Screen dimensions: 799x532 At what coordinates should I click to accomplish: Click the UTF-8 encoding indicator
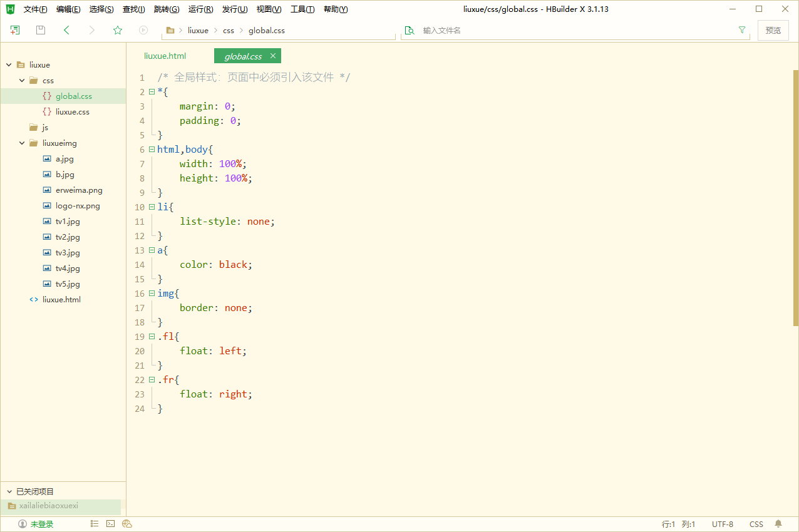(x=723, y=524)
